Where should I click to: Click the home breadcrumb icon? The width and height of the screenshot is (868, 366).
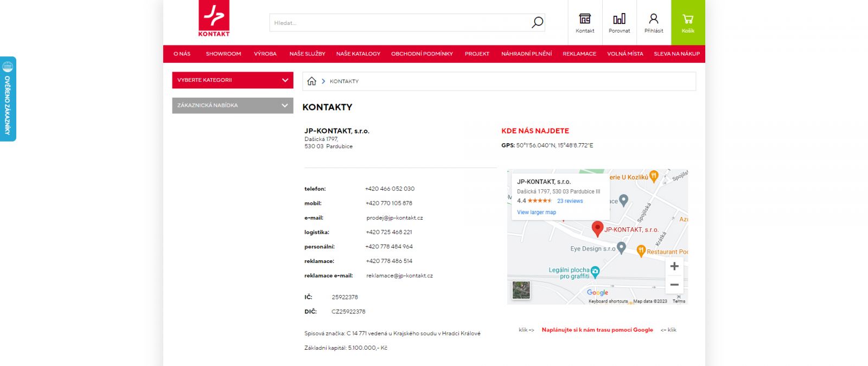click(x=311, y=81)
